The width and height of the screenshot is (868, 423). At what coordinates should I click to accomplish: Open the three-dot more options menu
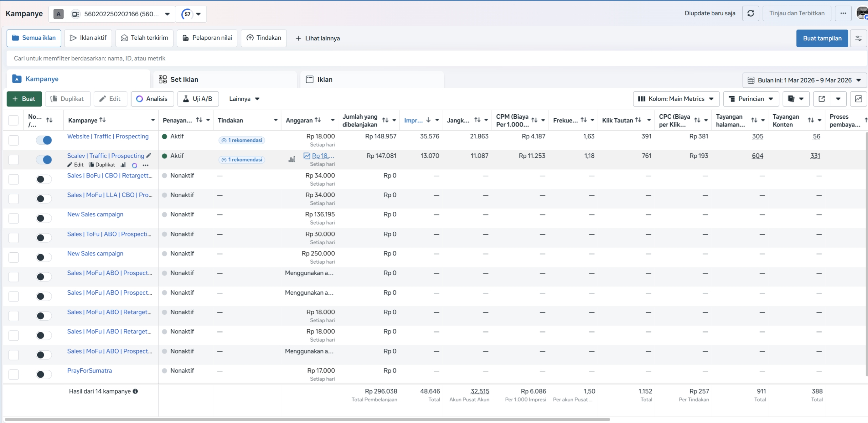pyautogui.click(x=843, y=14)
